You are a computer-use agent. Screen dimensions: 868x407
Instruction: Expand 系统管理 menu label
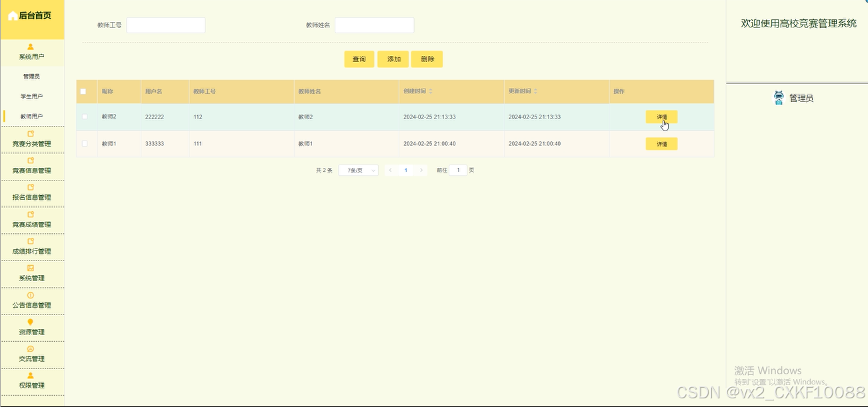(31, 278)
